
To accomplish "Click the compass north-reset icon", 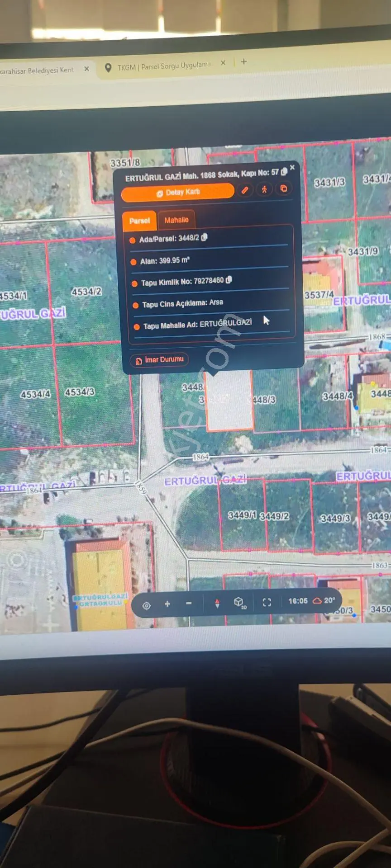I will (x=217, y=603).
